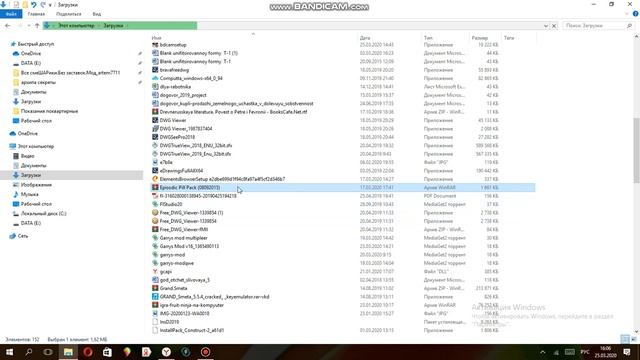Select InstallPack_Construct-2 file
Image resolution: width=640 pixels, height=360 pixels.
pos(191,330)
